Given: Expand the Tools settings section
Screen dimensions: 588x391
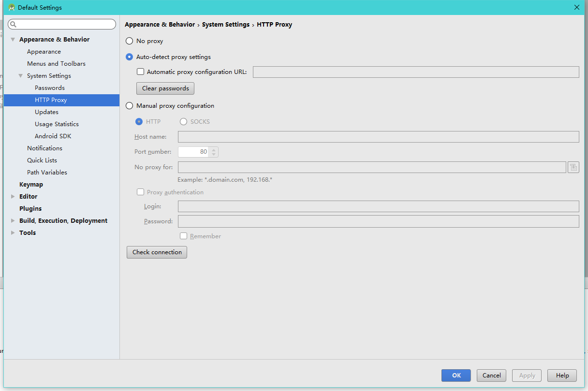Looking at the screenshot, I should [13, 233].
